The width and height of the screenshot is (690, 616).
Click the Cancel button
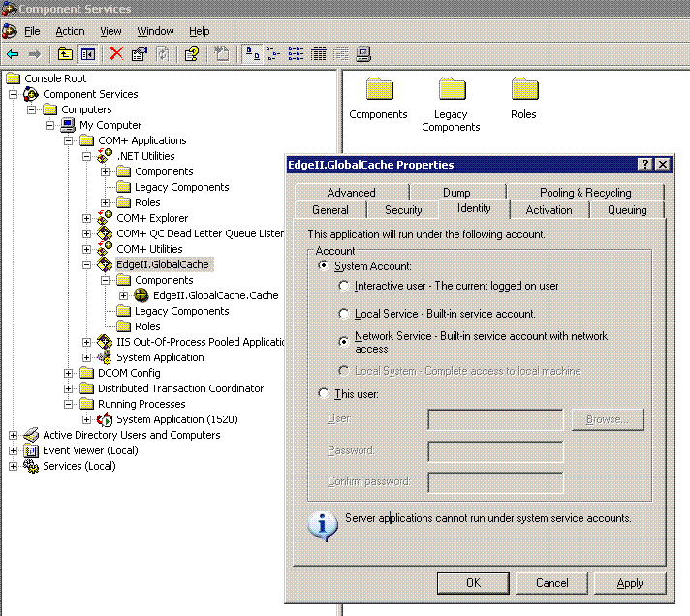pos(551,583)
